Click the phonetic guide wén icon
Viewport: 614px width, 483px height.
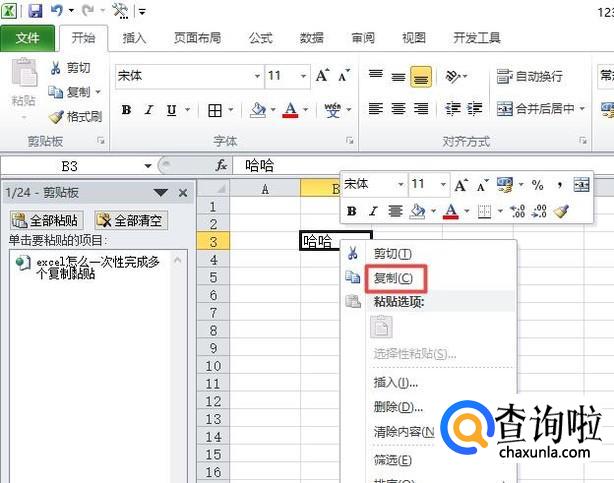pos(332,110)
